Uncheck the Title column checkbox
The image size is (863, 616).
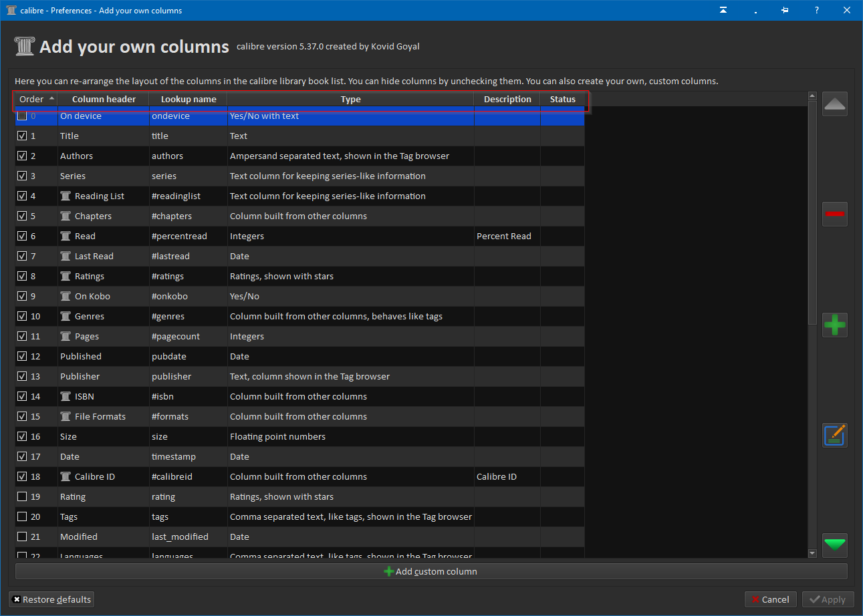(22, 136)
